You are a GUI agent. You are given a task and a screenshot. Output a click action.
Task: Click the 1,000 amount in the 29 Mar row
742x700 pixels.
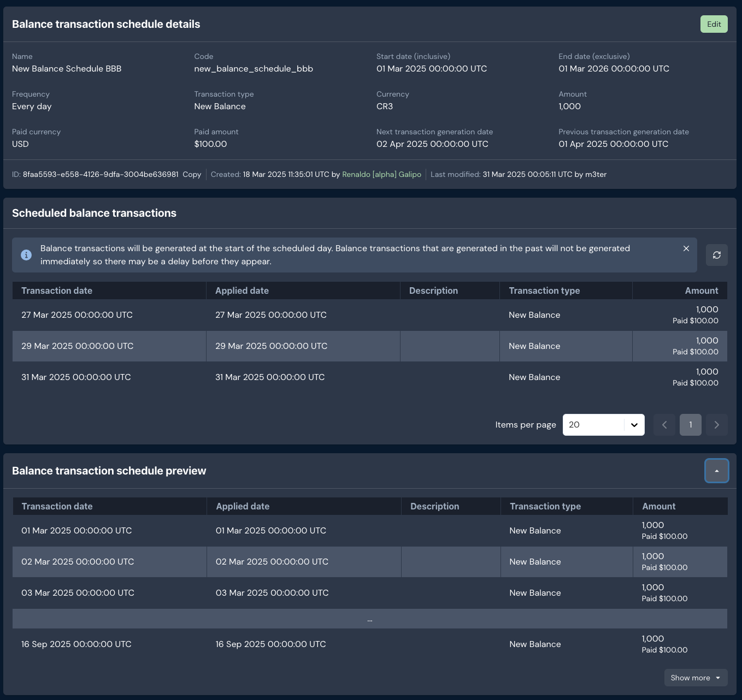point(707,341)
